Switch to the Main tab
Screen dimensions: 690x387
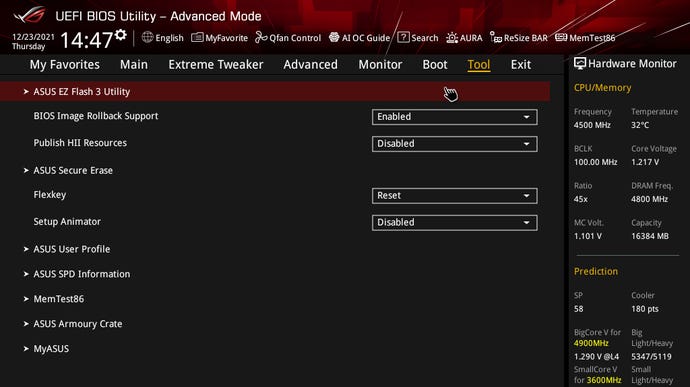click(134, 65)
